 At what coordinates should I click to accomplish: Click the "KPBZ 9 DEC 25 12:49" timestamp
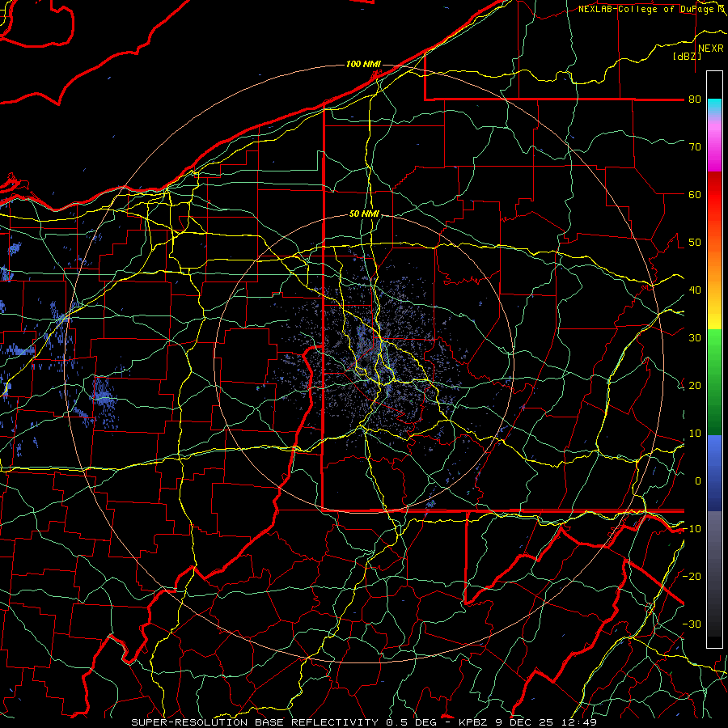[527, 722]
